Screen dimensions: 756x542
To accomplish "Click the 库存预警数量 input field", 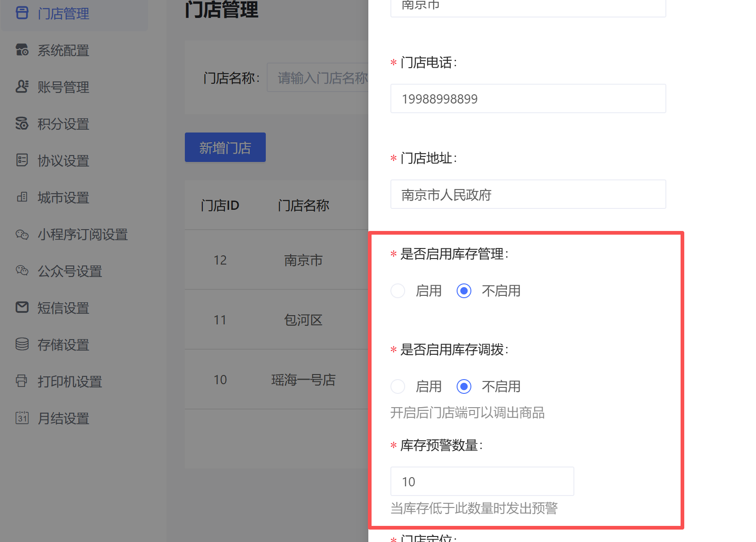I will [x=482, y=481].
